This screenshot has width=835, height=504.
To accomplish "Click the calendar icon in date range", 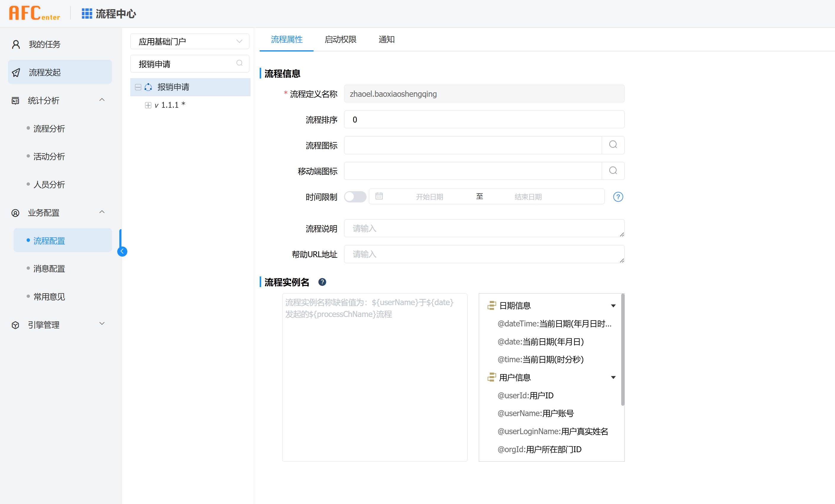I will click(379, 197).
